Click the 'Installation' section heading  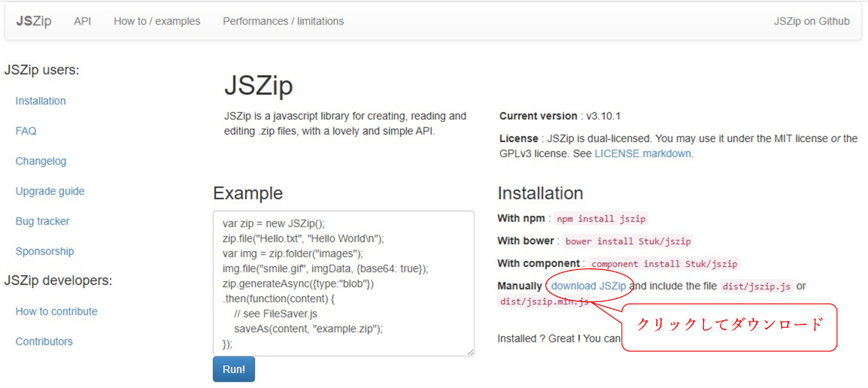point(540,193)
